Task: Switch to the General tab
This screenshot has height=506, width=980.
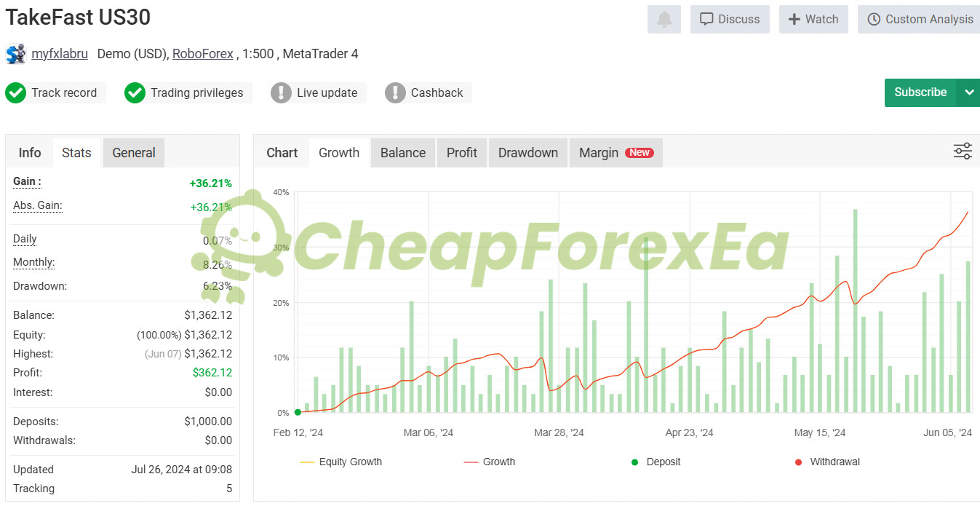Action: pos(134,153)
